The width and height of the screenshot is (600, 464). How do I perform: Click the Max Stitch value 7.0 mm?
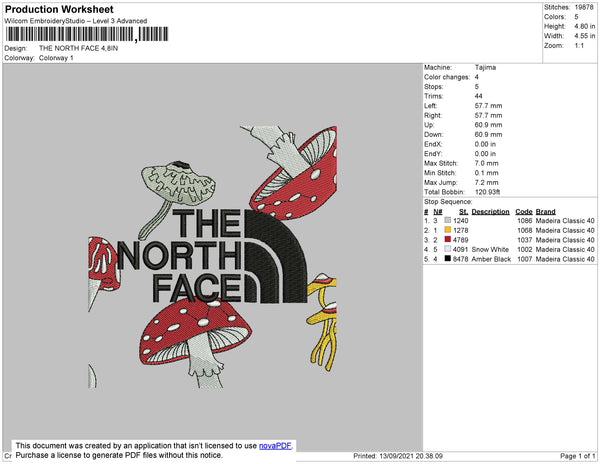coord(486,163)
